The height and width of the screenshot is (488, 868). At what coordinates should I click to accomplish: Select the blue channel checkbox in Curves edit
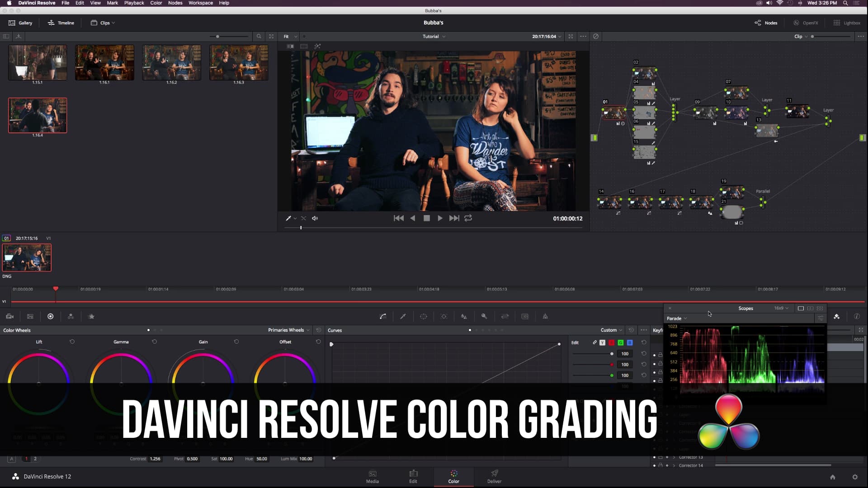629,343
